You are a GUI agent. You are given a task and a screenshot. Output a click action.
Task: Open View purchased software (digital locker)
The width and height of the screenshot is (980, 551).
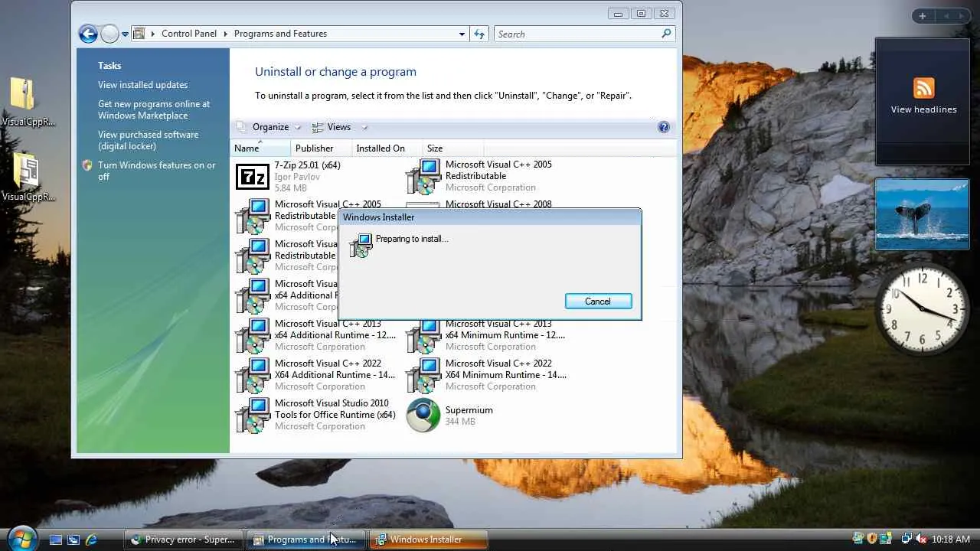148,140
